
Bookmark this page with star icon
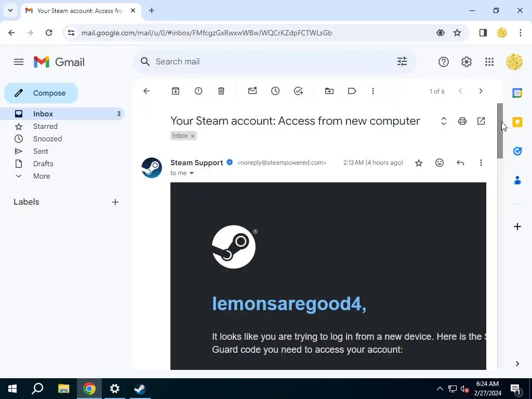point(457,33)
